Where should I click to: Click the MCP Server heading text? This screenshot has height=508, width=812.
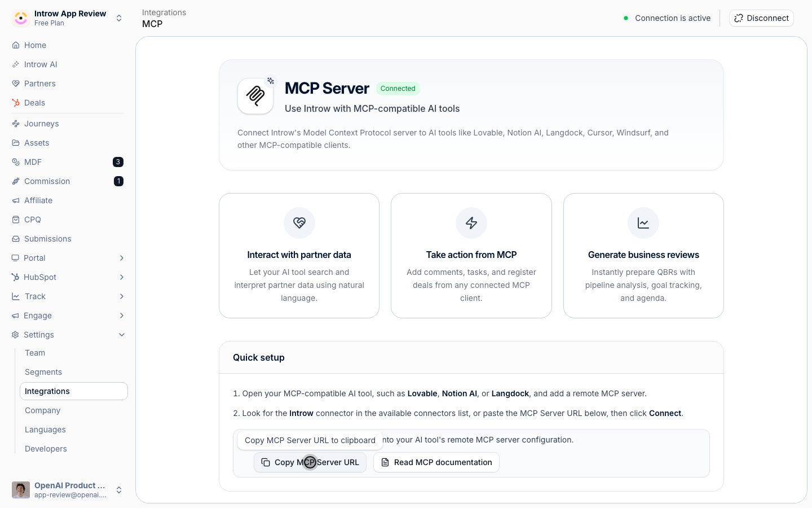point(327,89)
